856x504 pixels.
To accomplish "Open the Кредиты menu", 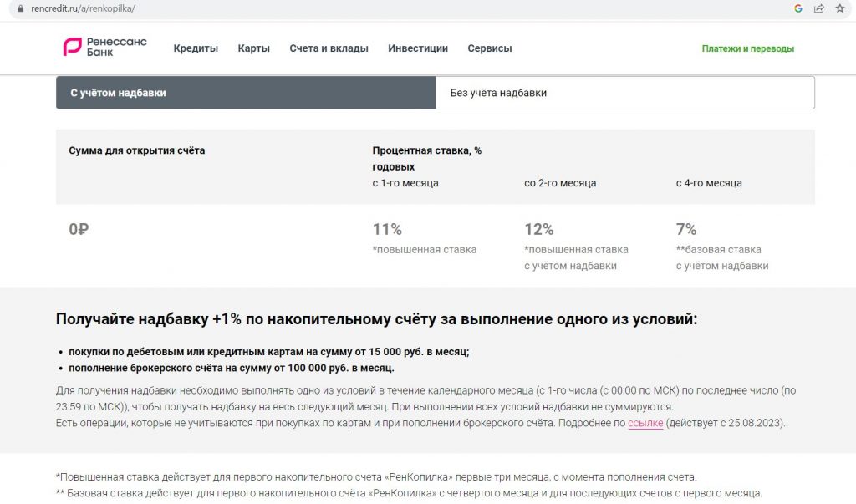I will pos(196,48).
